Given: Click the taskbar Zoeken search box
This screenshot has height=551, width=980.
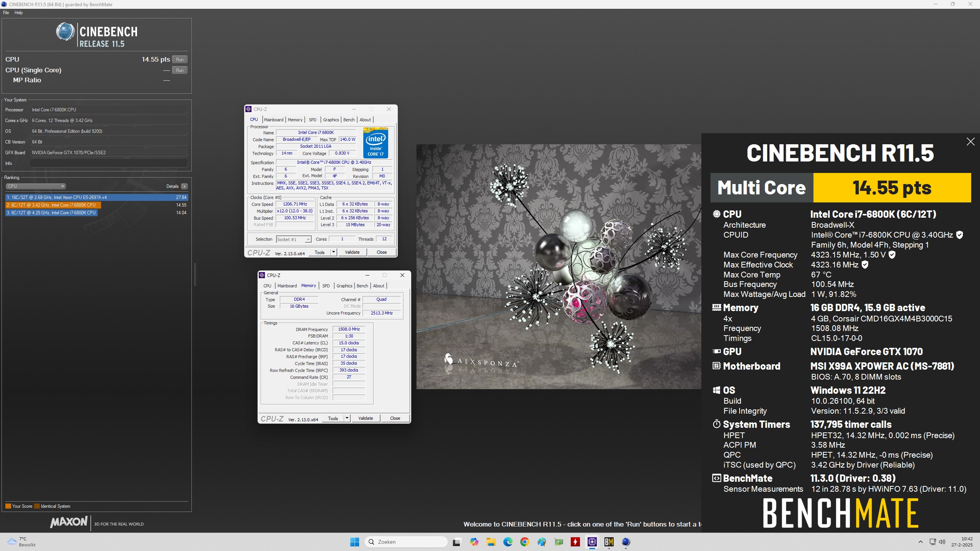Looking at the screenshot, I should pyautogui.click(x=406, y=542).
